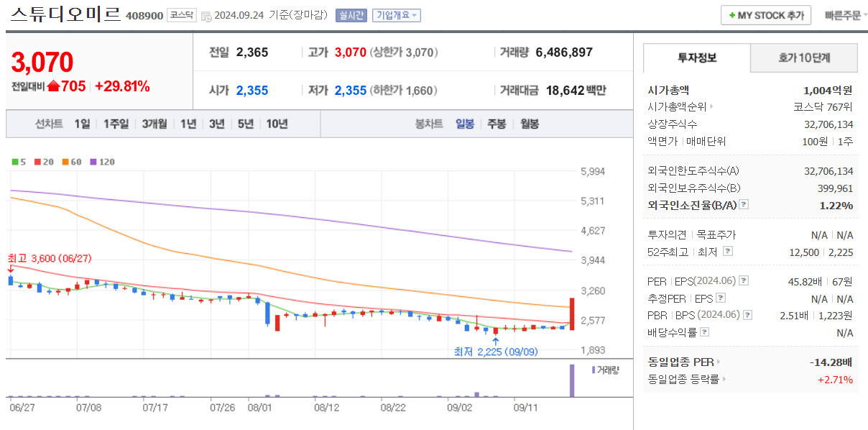Click the arrow next to 시가총액순위

711,107
